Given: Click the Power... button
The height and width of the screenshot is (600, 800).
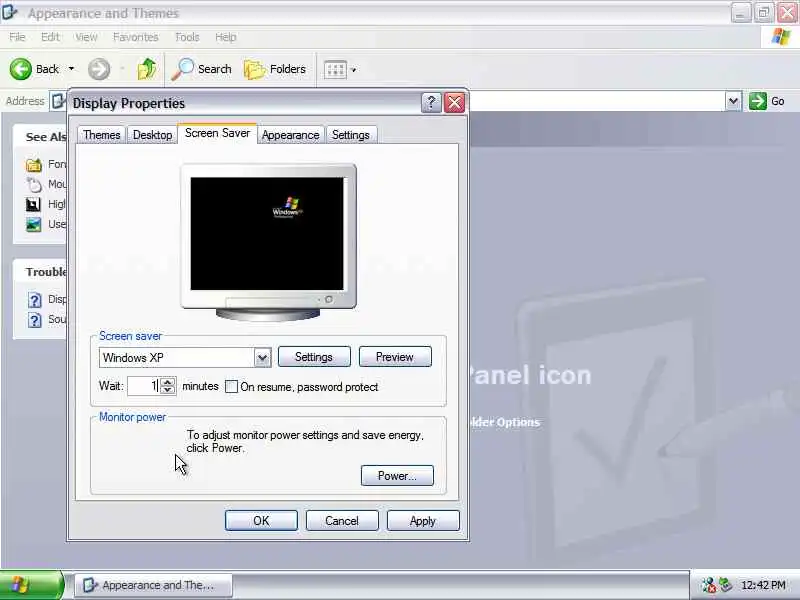Looking at the screenshot, I should (x=397, y=476).
